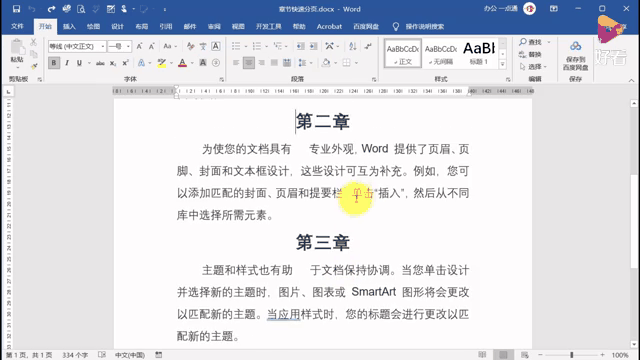Click the Paste clipboard icon

coord(17,48)
